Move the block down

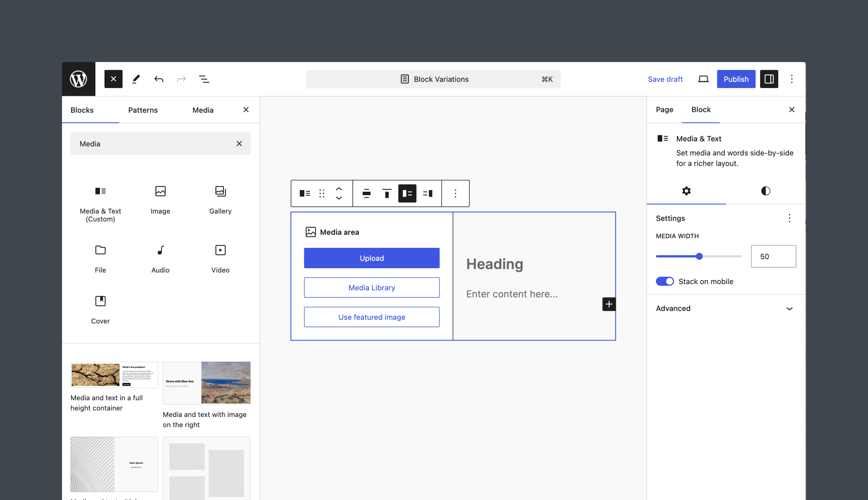tap(339, 198)
